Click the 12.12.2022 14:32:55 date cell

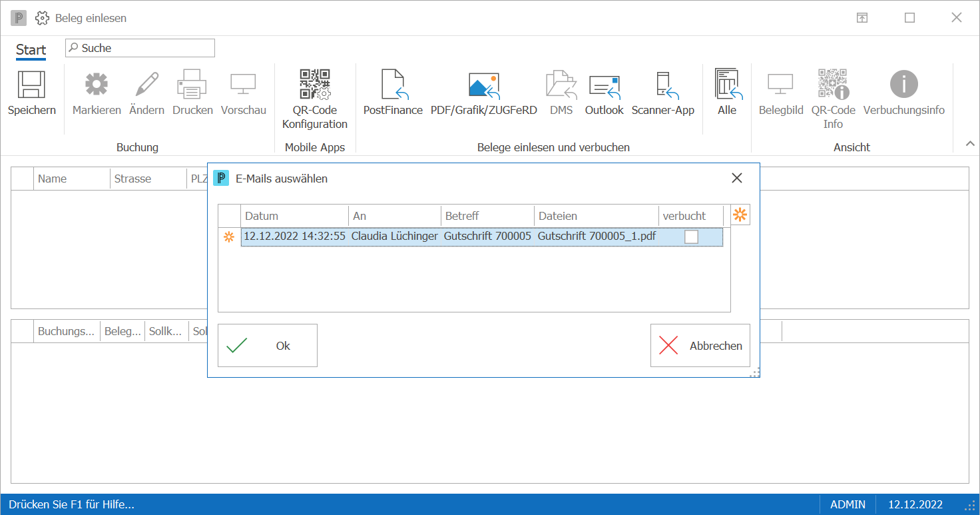[294, 237]
